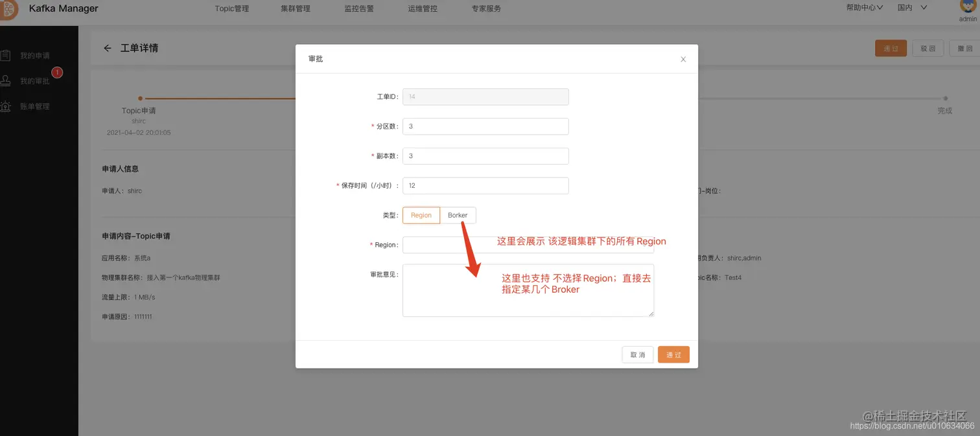Click inside the 保存时间 input field
The width and height of the screenshot is (980, 436).
(x=485, y=185)
